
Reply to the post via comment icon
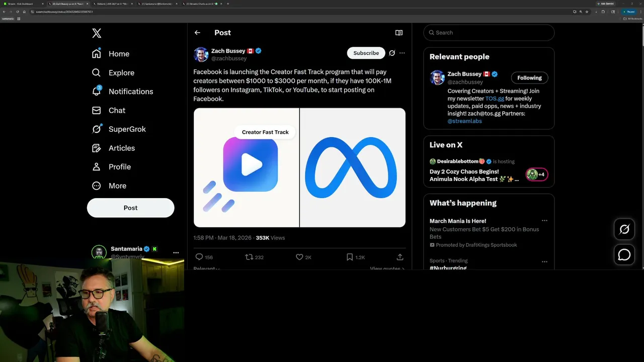(x=199, y=257)
